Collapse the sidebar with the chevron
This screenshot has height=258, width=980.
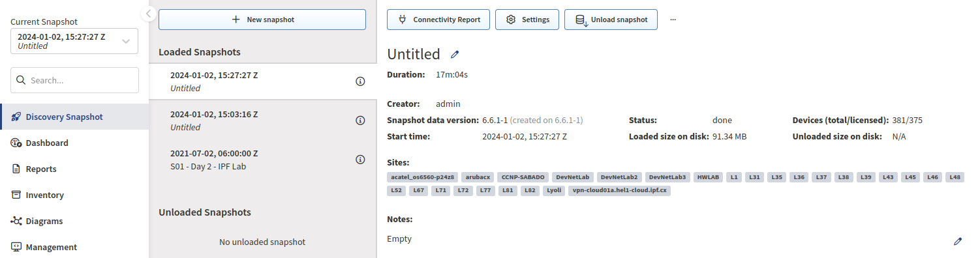click(x=148, y=13)
